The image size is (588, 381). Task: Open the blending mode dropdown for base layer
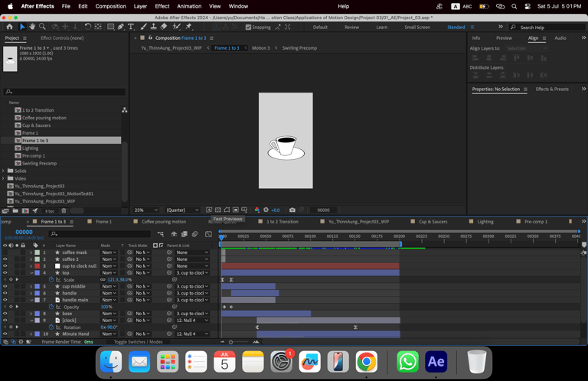(x=109, y=314)
